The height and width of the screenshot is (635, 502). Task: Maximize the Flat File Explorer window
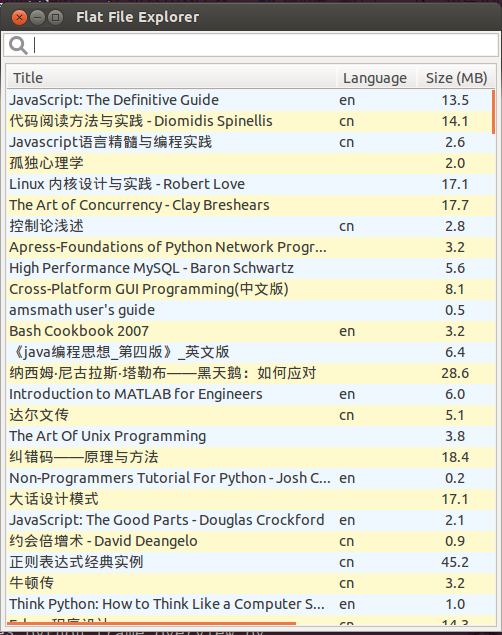(x=56, y=17)
